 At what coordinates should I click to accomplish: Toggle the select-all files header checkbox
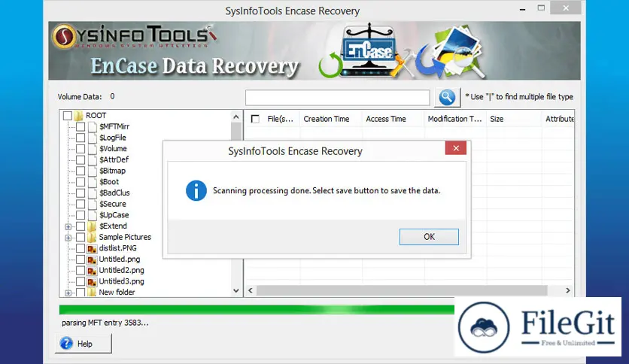click(x=255, y=119)
